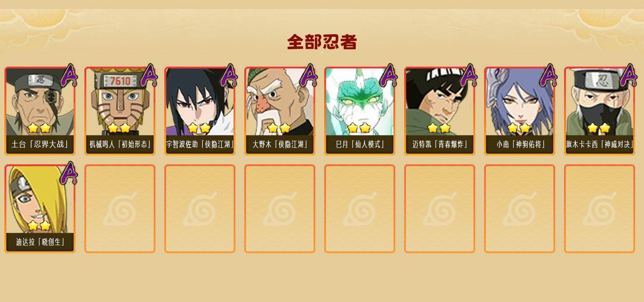The image size is (644, 302).
Task: Choose 宇智波佐助「侠隐江湖」 ninja card
Action: (200, 111)
